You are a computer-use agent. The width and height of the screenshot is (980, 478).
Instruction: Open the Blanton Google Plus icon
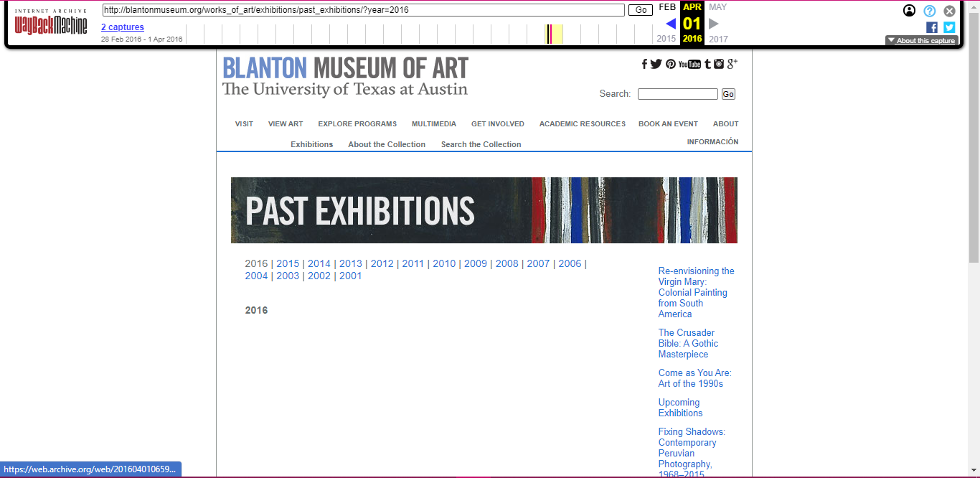click(x=732, y=64)
